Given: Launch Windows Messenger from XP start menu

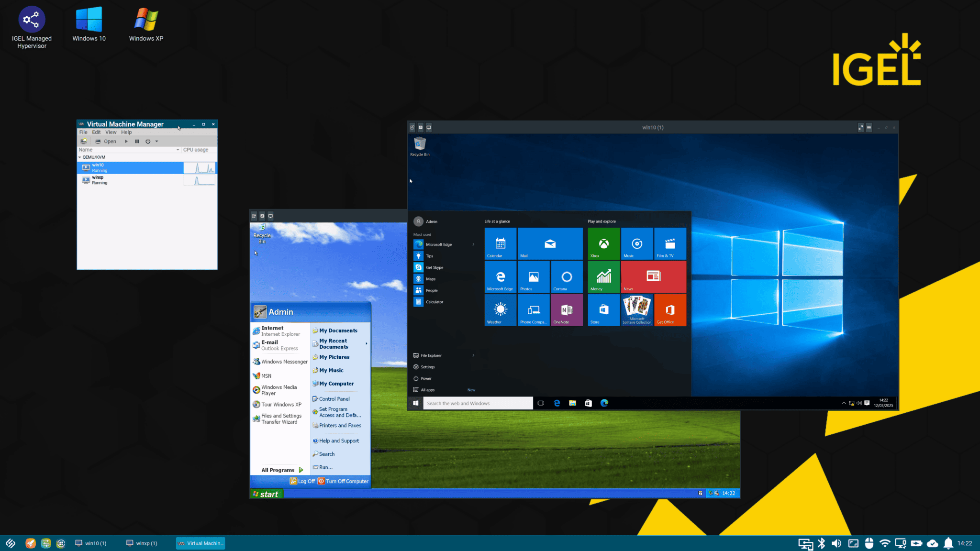Looking at the screenshot, I should pos(280,362).
